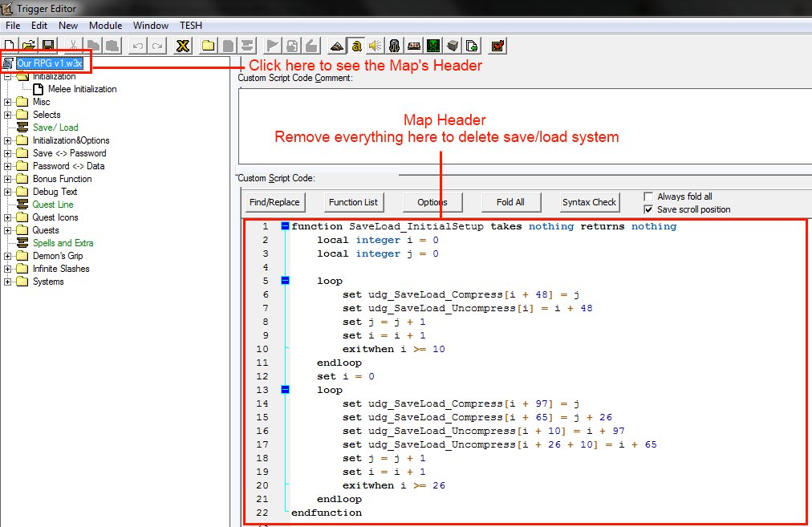Screen dimensions: 812x527
Task: Collapse the function block at line 1
Action: tap(285, 225)
